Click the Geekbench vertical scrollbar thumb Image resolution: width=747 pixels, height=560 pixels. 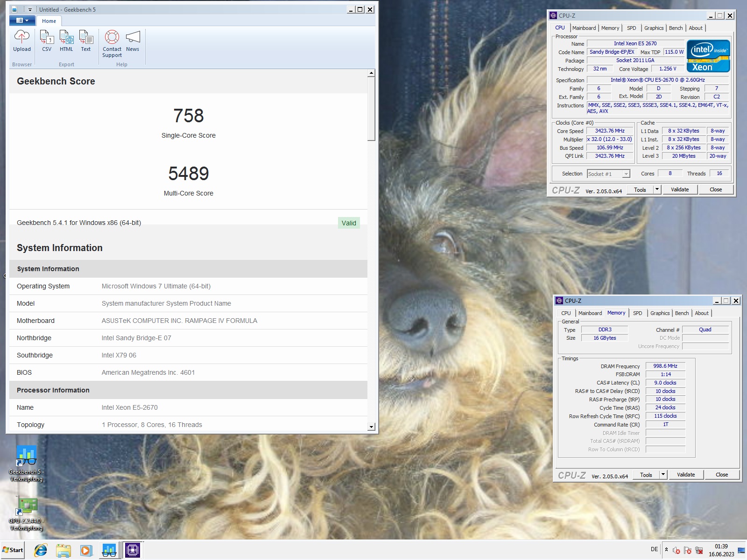pyautogui.click(x=371, y=109)
